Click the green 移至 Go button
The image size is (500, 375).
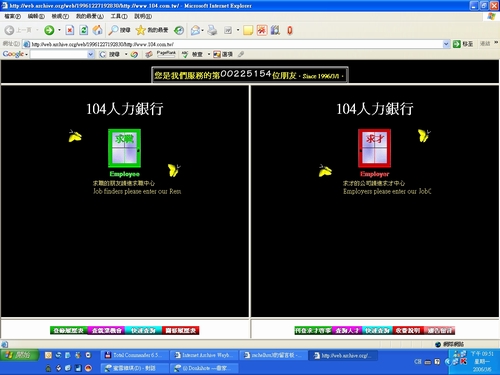pyautogui.click(x=463, y=44)
